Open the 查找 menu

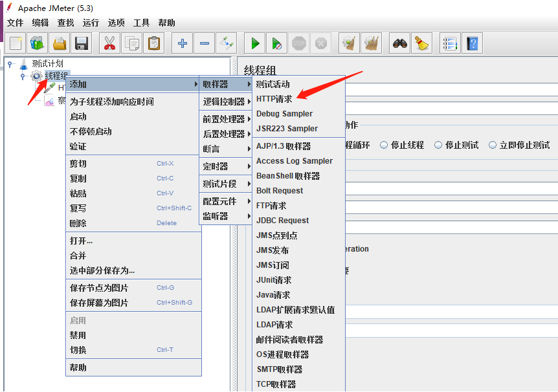(x=66, y=23)
